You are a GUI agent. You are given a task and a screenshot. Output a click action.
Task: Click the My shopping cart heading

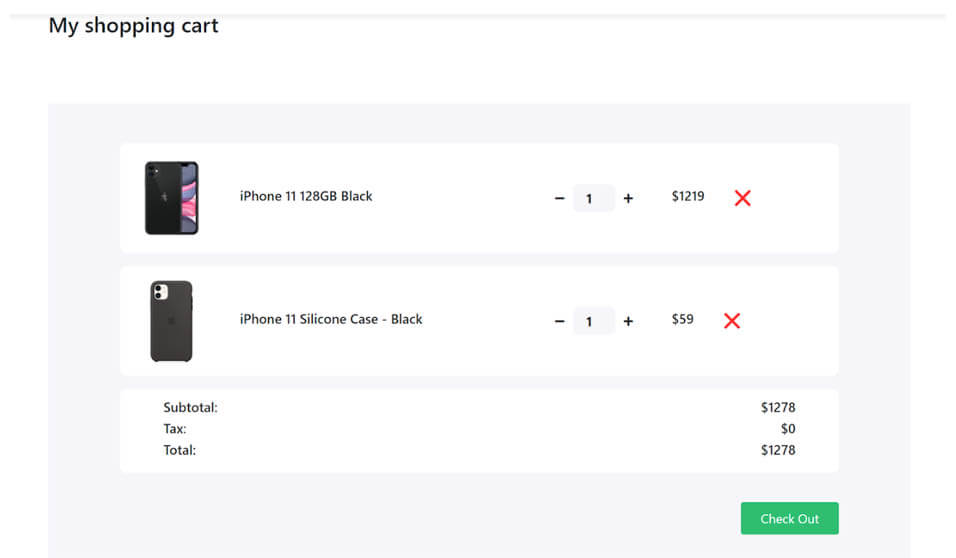click(x=133, y=26)
